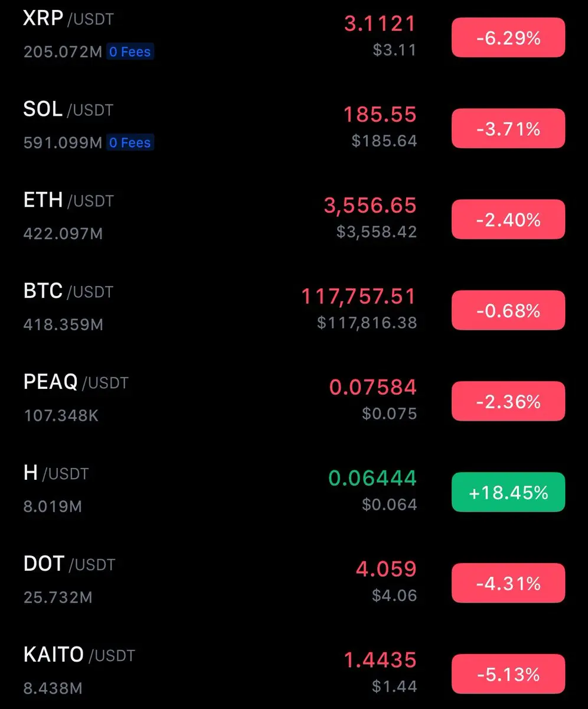The image size is (588, 709).
Task: Tap the BTC -0.68% change badge
Action: [x=508, y=310]
